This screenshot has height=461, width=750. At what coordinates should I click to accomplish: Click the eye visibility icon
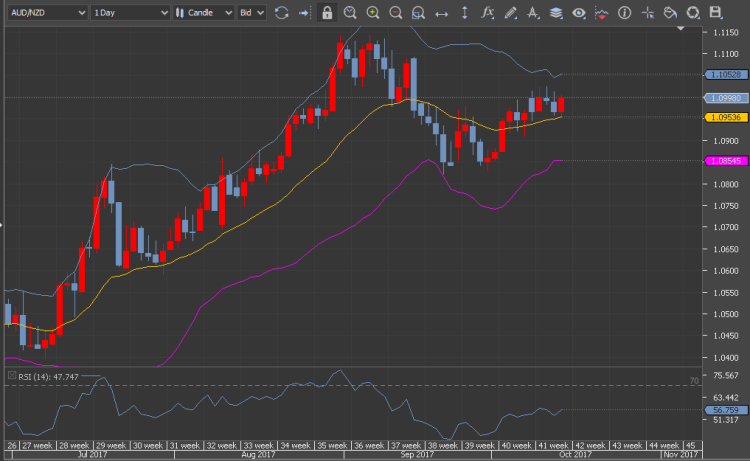click(579, 13)
